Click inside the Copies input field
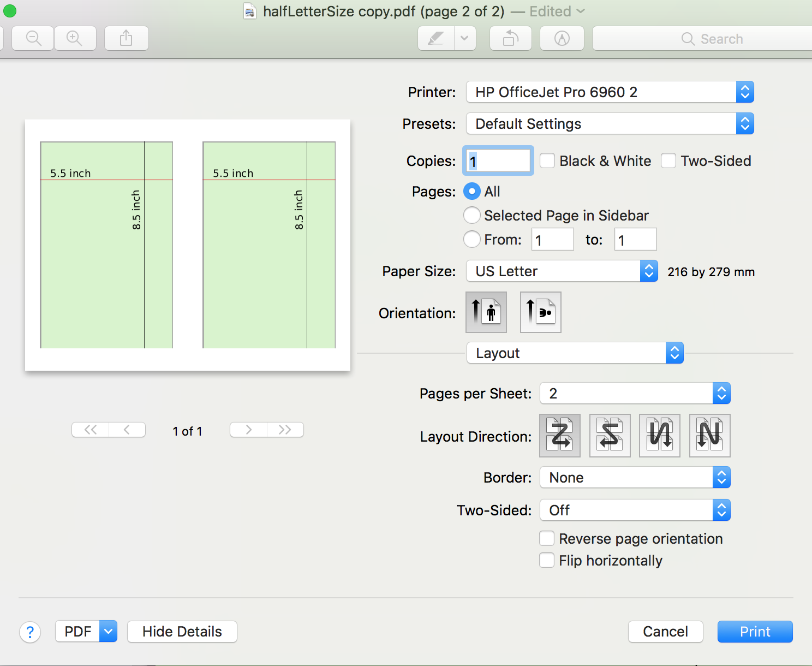 pyautogui.click(x=497, y=160)
